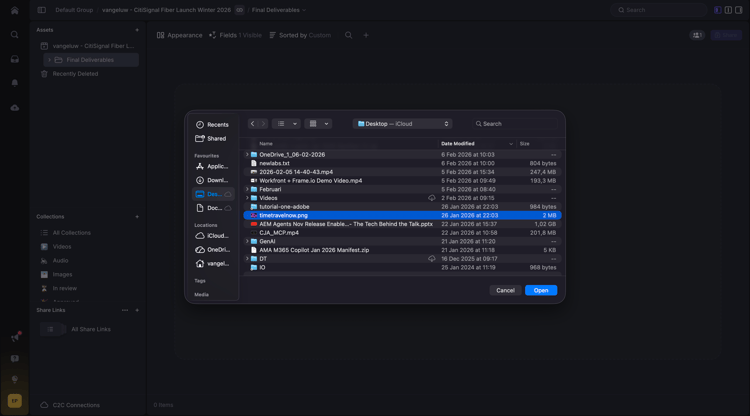Toggle the sidebar panel icon
Viewport: 750px width, 416px height.
pyautogui.click(x=42, y=10)
